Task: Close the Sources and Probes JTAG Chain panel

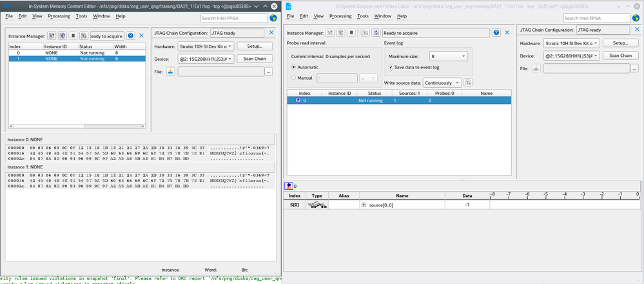Action: [636, 30]
